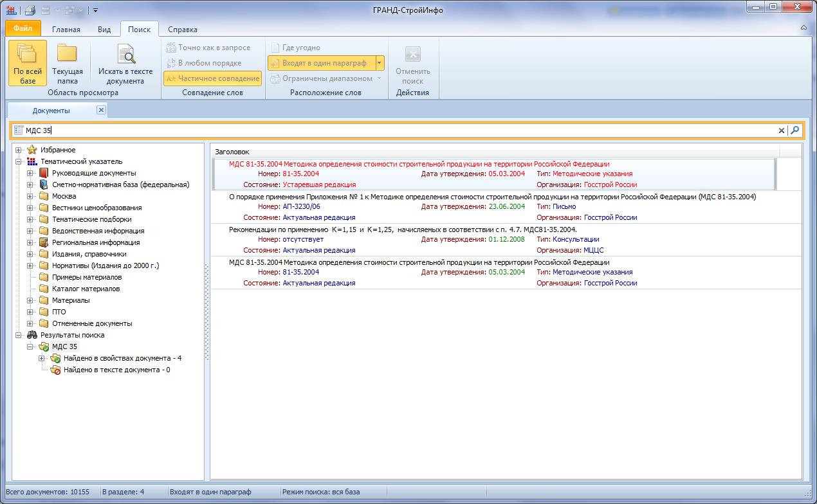Open 'Входят в один параграф' dropdown arrow
Screen dimensions: 817x504
point(380,63)
